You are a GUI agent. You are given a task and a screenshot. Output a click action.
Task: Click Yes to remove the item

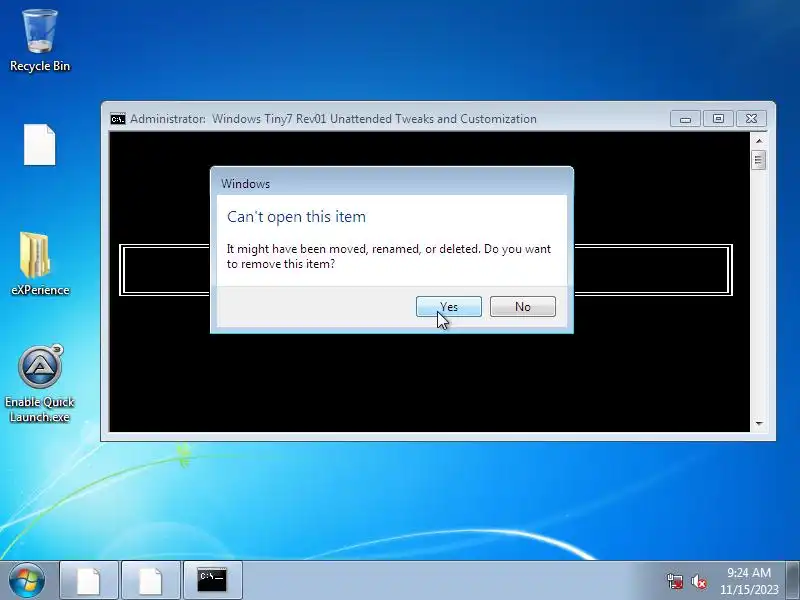pos(448,307)
